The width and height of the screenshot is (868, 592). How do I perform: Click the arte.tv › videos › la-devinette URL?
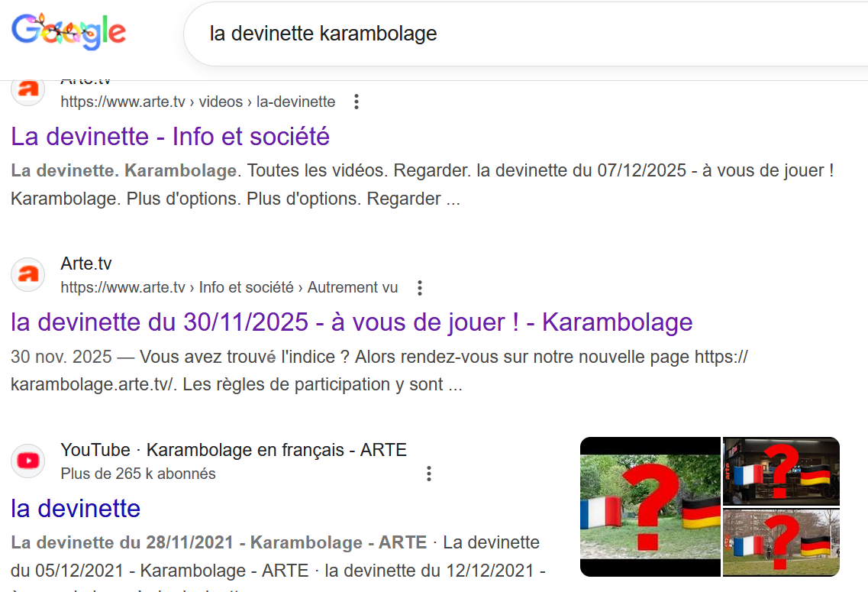(198, 102)
